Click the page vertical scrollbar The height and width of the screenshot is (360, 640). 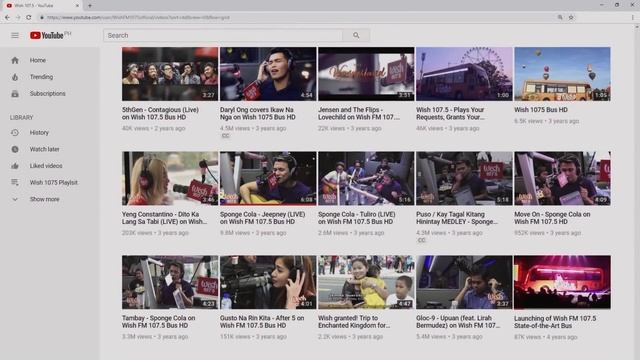pos(637,192)
